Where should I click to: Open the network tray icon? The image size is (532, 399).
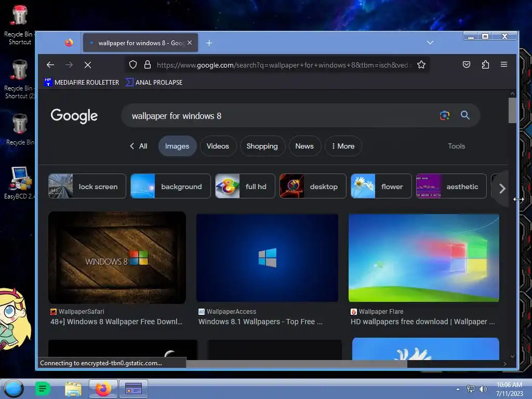tap(471, 389)
